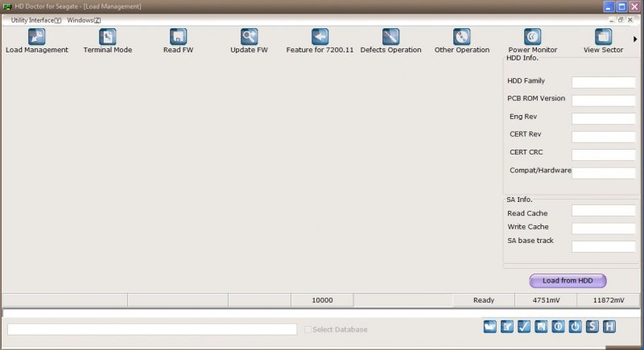Focus the Write Cache field
Viewport: 644px width, 350px height.
pyautogui.click(x=603, y=229)
